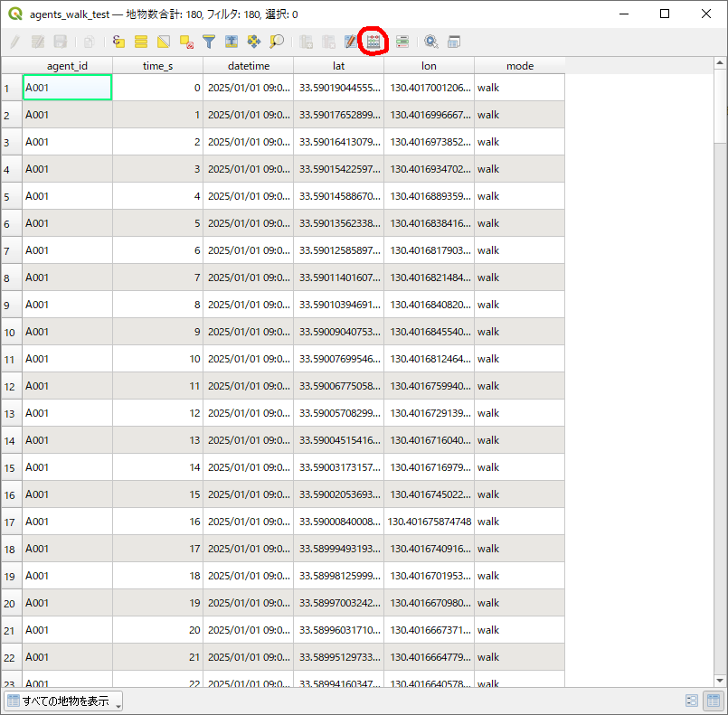Open the field calculator abacus icon

point(373,42)
